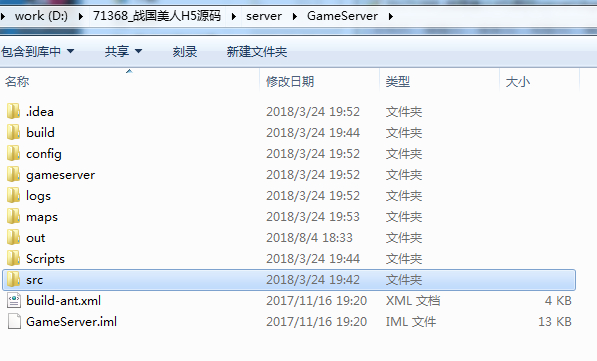Click 新建文件夹 to create folder
The width and height of the screenshot is (597, 361).
257,51
